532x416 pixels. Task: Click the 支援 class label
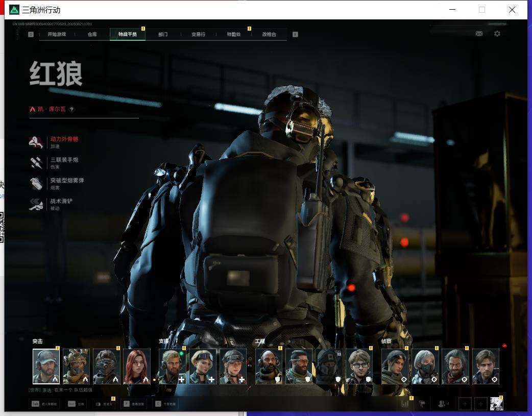click(164, 341)
